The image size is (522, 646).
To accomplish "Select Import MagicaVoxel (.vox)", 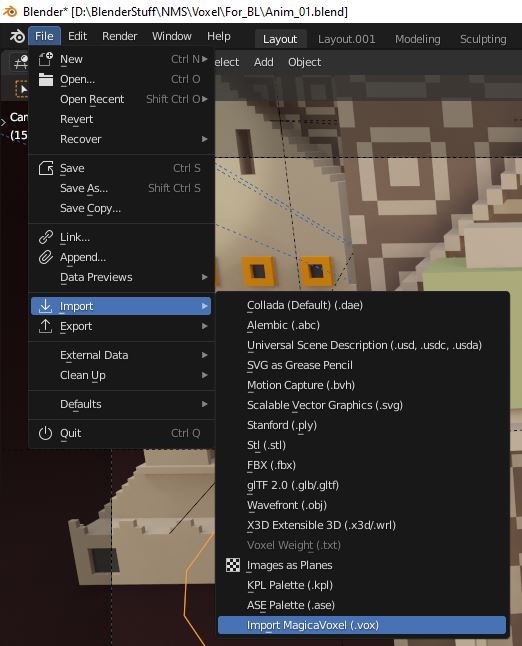I will [362, 625].
